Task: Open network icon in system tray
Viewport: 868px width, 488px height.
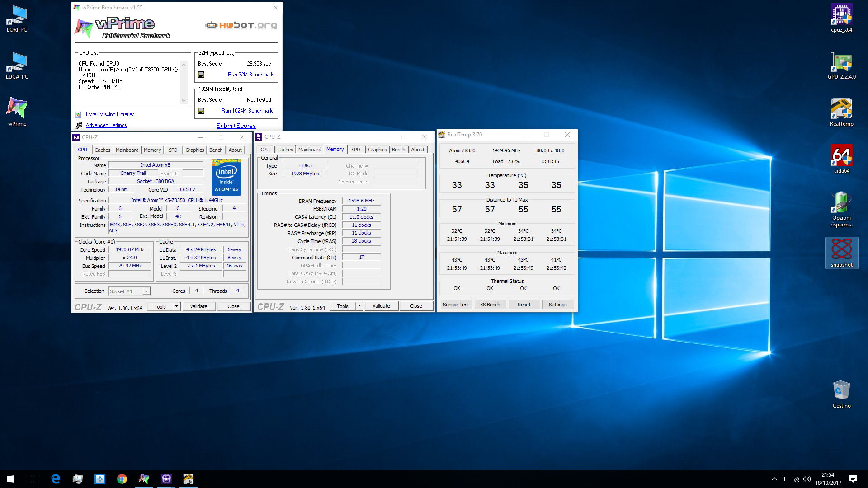Action: pyautogui.click(x=797, y=479)
